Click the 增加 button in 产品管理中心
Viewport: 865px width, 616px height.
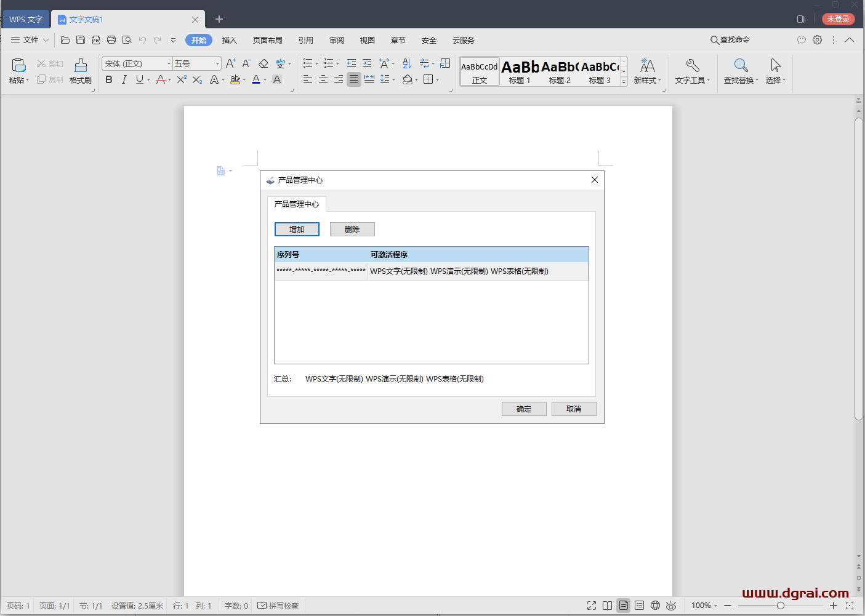[297, 229]
